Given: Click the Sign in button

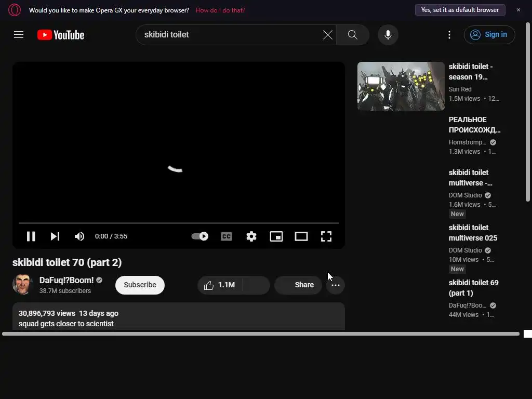Looking at the screenshot, I should [489, 35].
